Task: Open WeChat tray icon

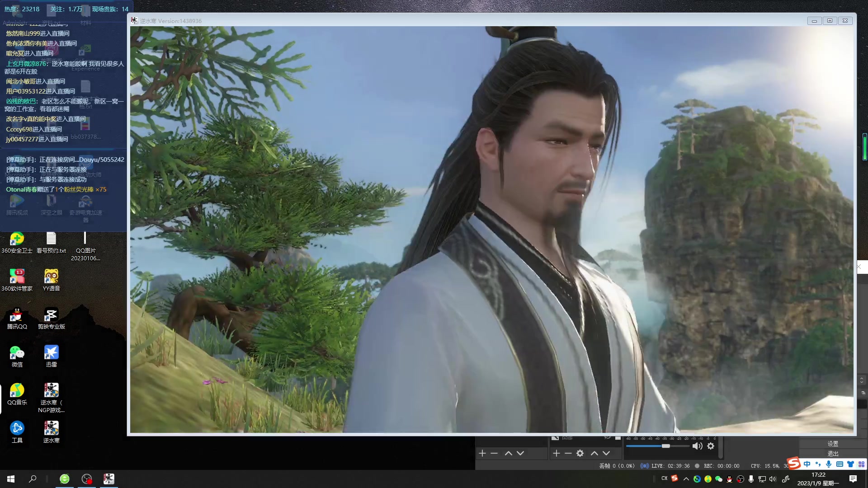Action: click(x=719, y=479)
